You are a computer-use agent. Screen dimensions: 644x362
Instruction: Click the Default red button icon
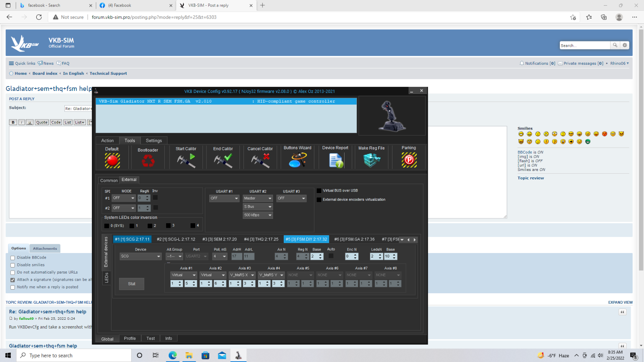pyautogui.click(x=112, y=160)
